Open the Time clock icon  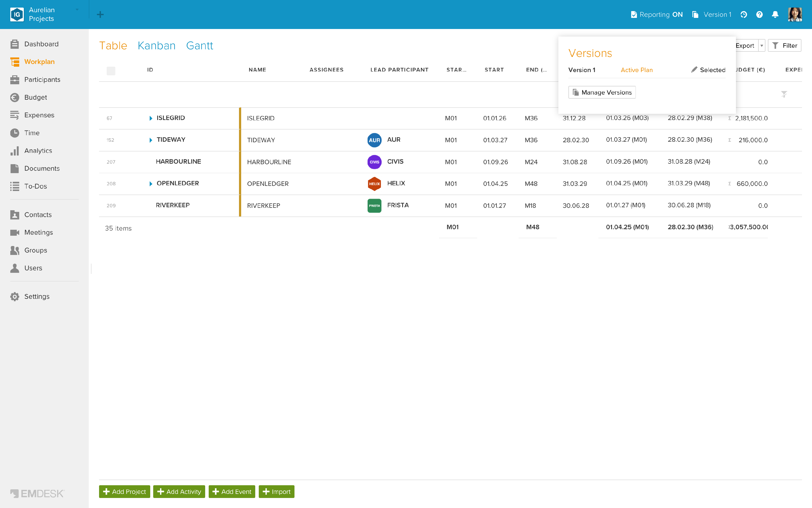(x=14, y=133)
